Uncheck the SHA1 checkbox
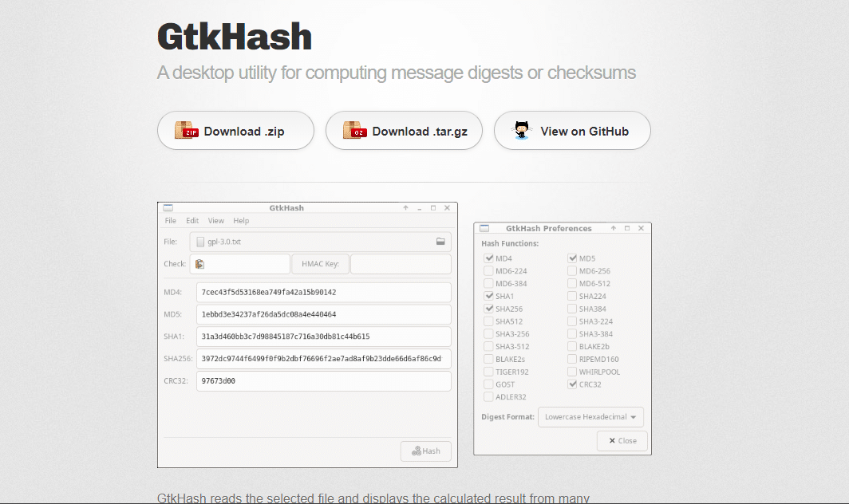Image resolution: width=849 pixels, height=504 pixels. click(489, 296)
